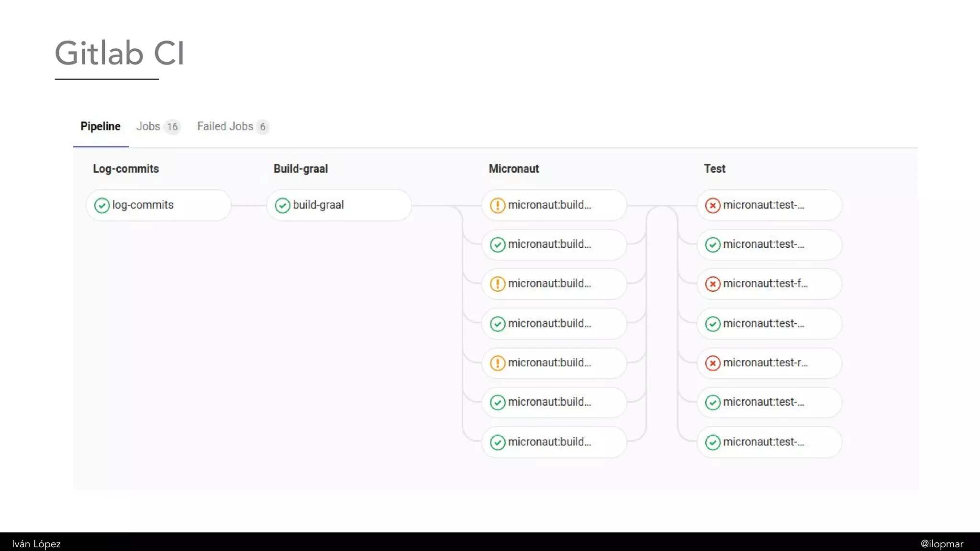The image size is (980, 551).
Task: Click the Micronaut stage heading
Action: pos(514,169)
